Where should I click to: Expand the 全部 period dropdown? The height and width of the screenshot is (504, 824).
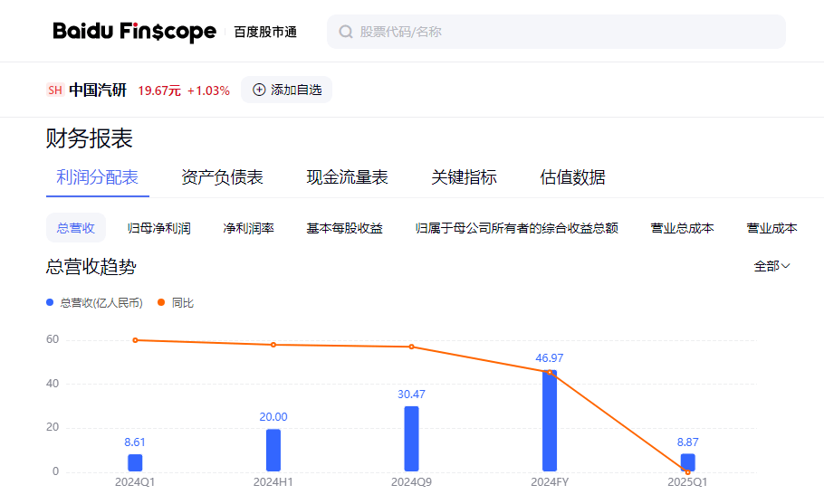771,266
